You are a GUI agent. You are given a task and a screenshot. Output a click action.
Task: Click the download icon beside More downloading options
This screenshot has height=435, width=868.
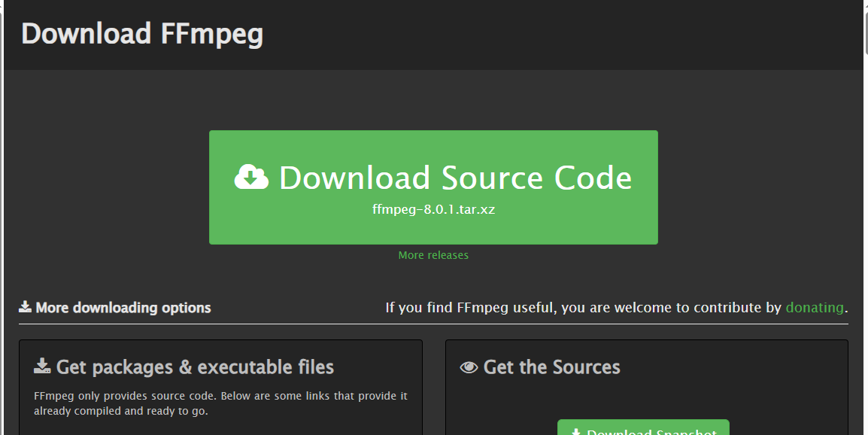click(25, 306)
